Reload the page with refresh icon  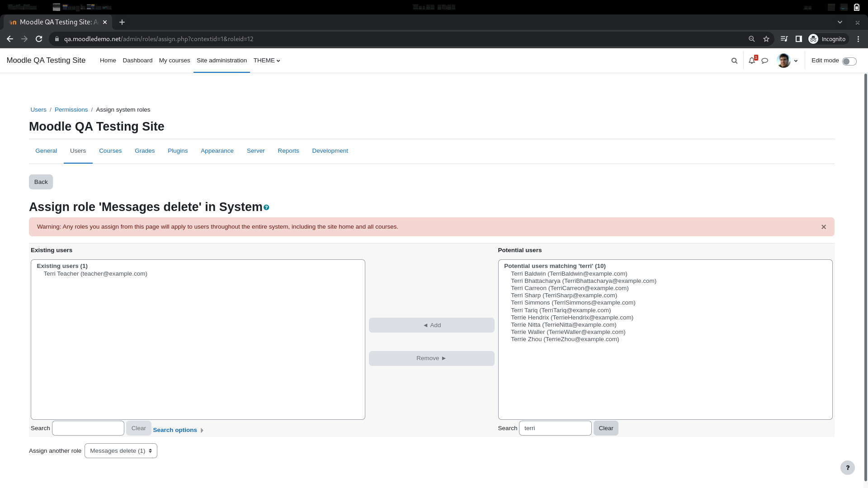(x=39, y=39)
